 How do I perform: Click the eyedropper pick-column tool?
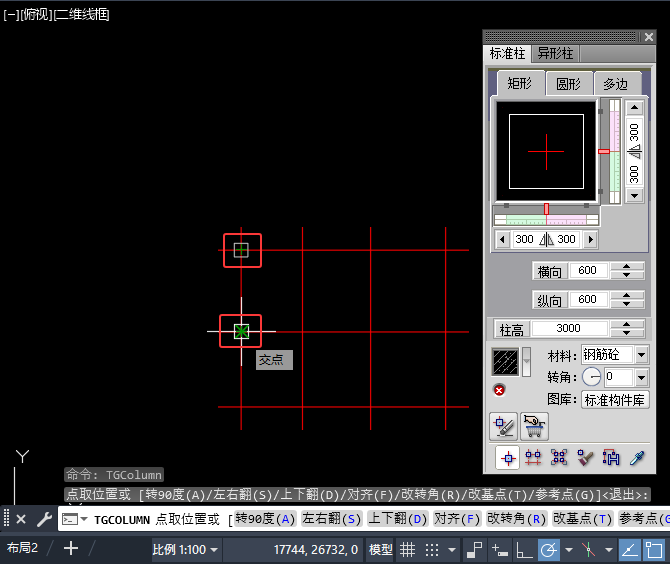pos(637,458)
